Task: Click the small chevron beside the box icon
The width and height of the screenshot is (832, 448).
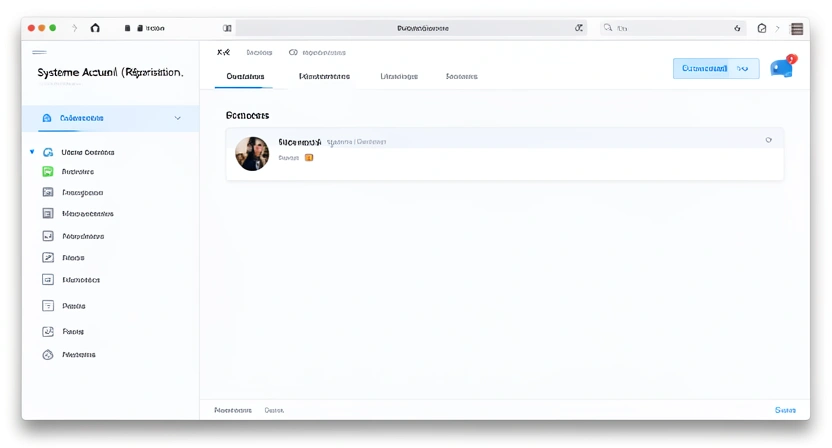Action: coord(777,29)
